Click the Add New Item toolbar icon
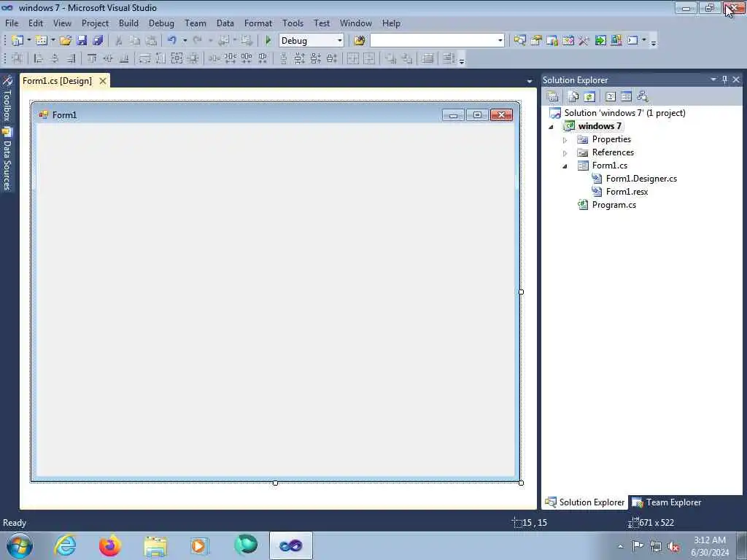The width and height of the screenshot is (747, 560). click(41, 41)
